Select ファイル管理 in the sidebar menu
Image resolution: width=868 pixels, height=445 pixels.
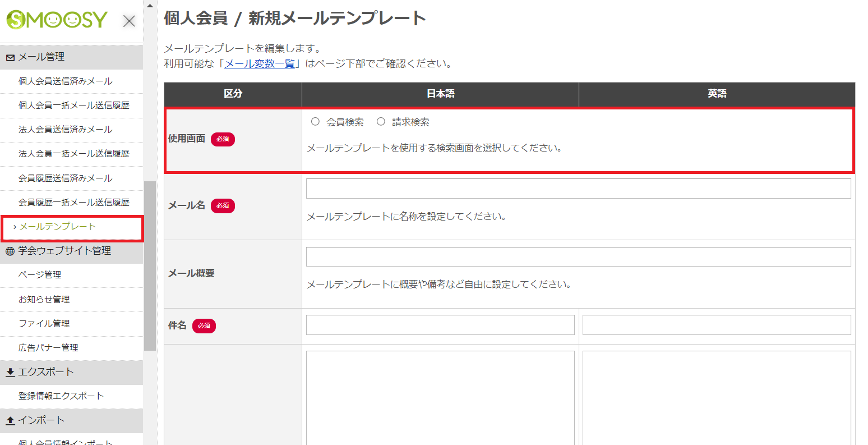click(45, 324)
